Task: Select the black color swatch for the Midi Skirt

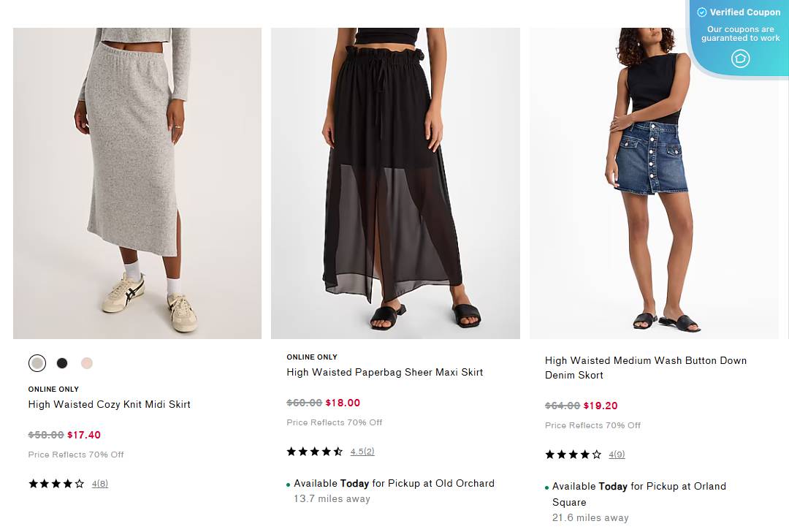Action: coord(62,362)
